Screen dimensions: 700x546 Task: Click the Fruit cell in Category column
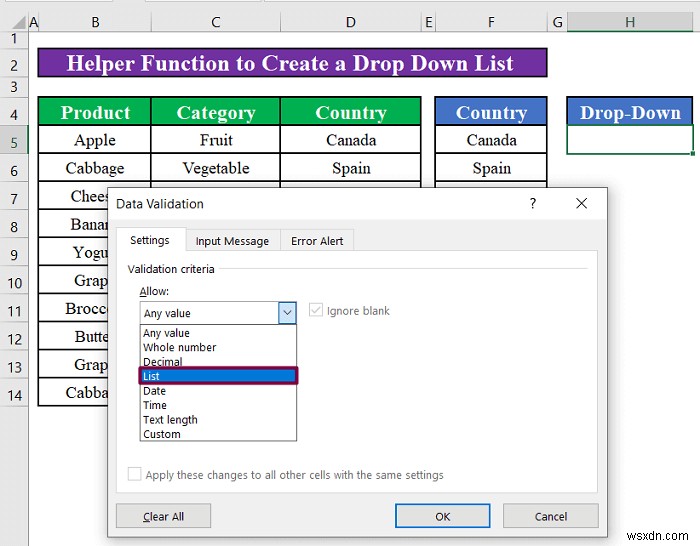[216, 140]
